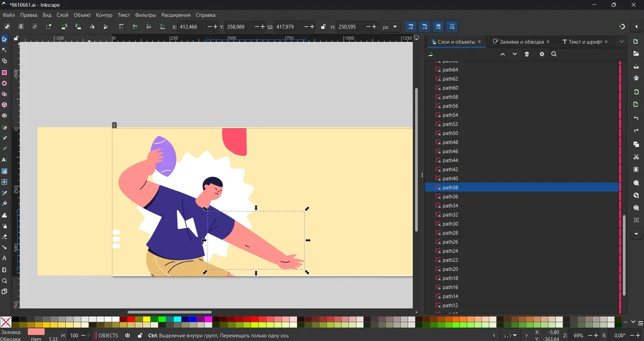Image resolution: width=644 pixels, height=341 pixels.
Task: Expand the dock panel tabs chevron
Action: [621, 42]
